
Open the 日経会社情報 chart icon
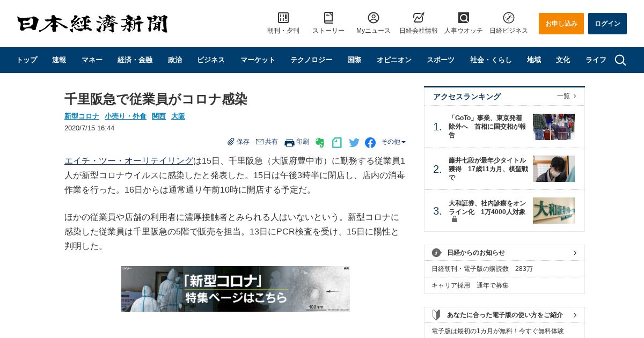point(419,18)
